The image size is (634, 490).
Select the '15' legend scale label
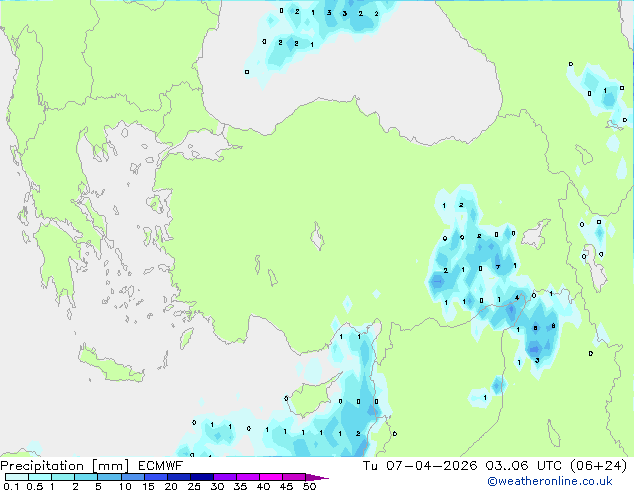[148, 486]
